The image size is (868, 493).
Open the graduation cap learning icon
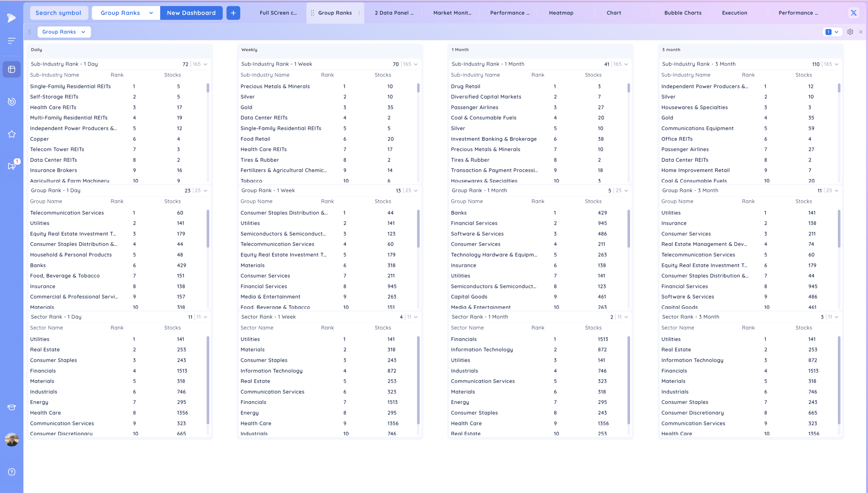coord(12,407)
